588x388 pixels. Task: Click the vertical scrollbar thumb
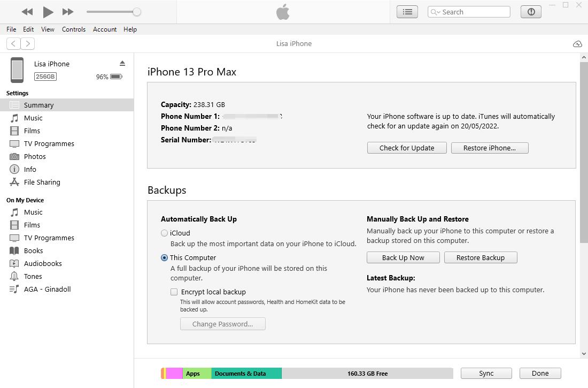coord(584,152)
